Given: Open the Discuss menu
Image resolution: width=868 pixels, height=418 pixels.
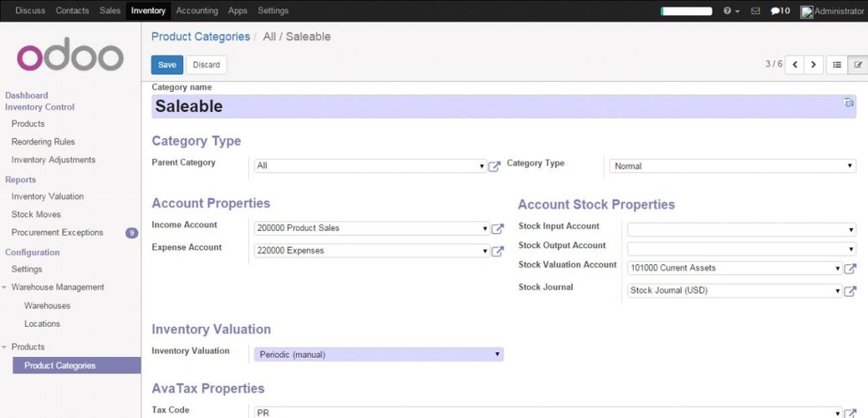Looking at the screenshot, I should (30, 11).
